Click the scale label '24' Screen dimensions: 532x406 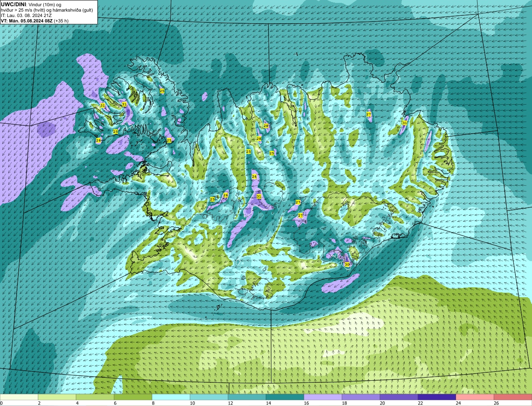point(458,403)
